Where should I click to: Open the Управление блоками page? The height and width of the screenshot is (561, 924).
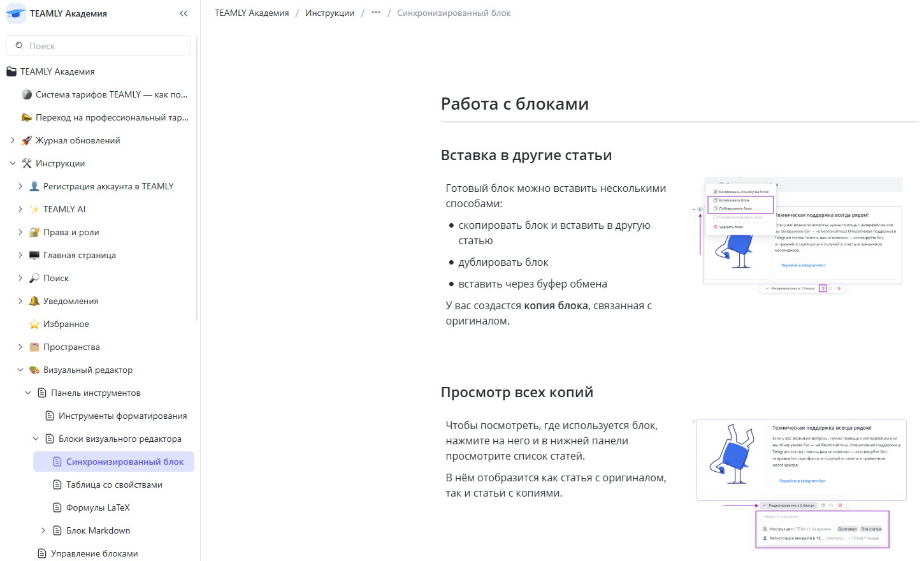94,553
